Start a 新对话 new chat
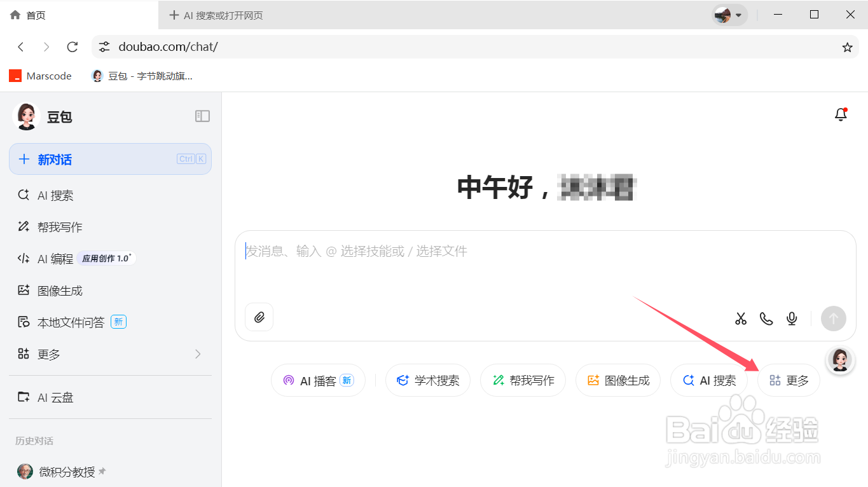 click(x=110, y=159)
